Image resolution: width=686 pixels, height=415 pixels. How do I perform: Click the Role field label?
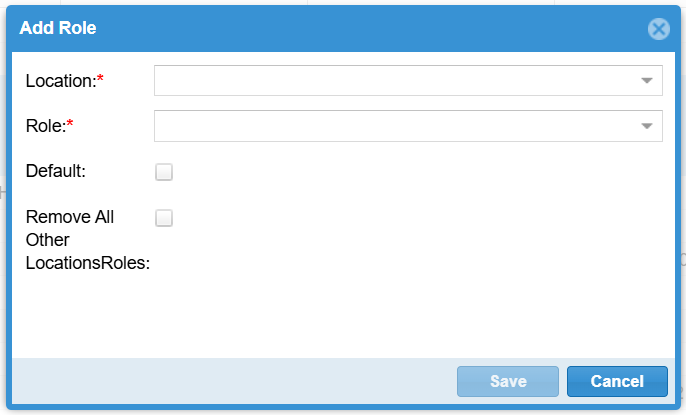pyautogui.click(x=45, y=126)
